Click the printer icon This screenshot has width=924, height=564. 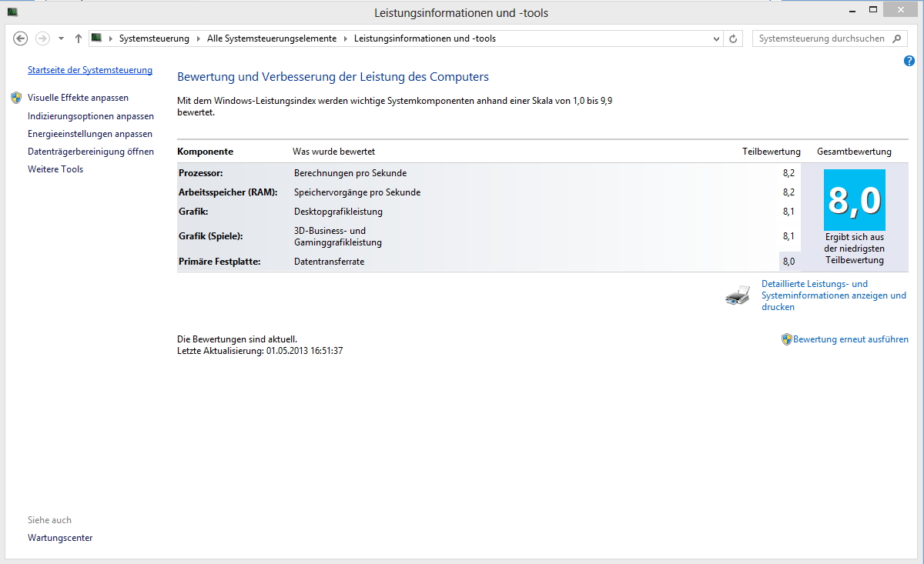coord(738,295)
